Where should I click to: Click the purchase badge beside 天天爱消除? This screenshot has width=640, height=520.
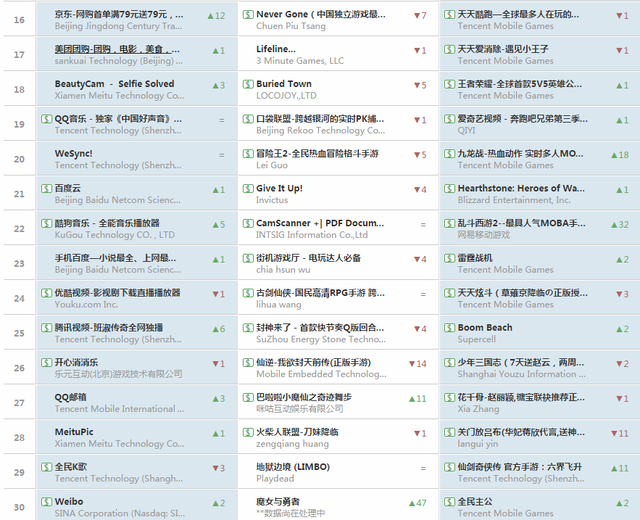click(449, 49)
